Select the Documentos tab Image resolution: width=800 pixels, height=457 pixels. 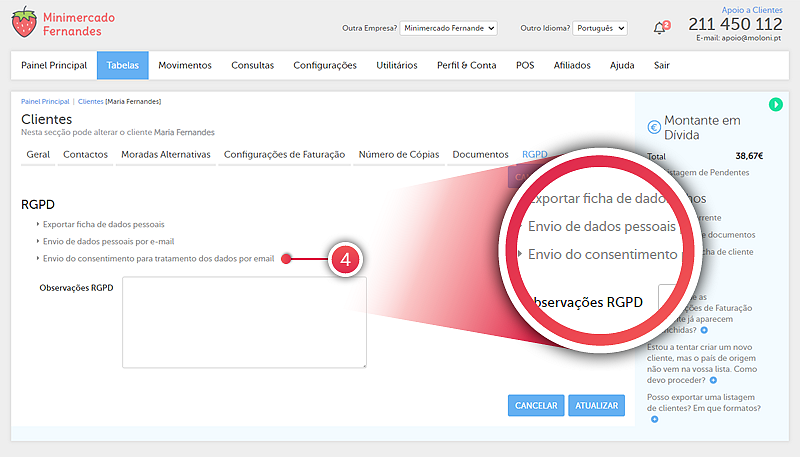480,155
